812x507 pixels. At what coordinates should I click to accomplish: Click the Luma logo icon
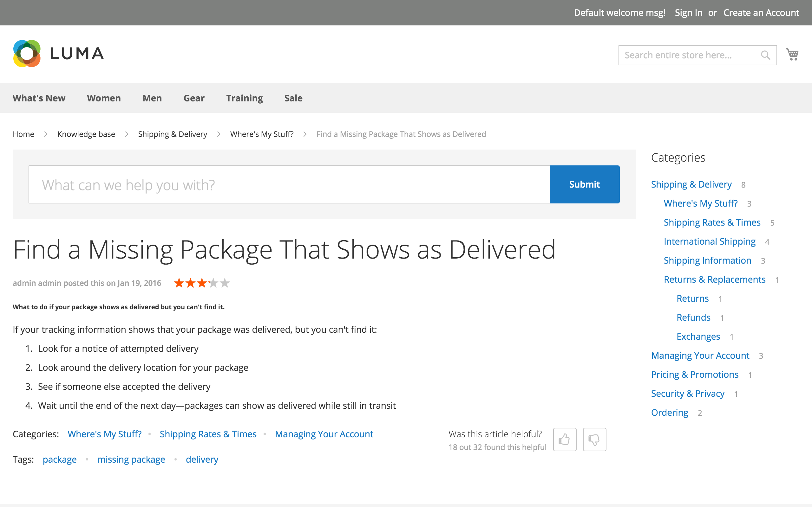[x=26, y=54]
